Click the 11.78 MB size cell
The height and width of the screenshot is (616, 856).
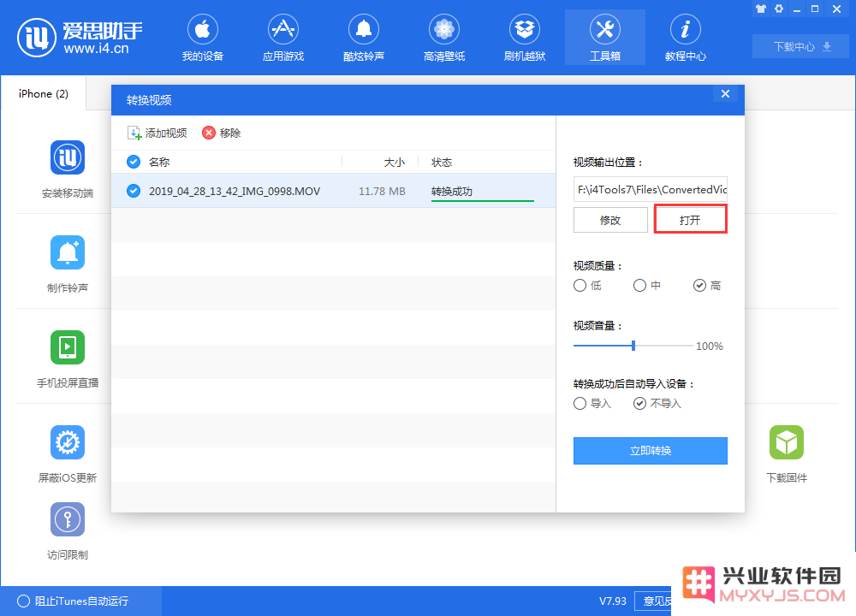pyautogui.click(x=382, y=192)
